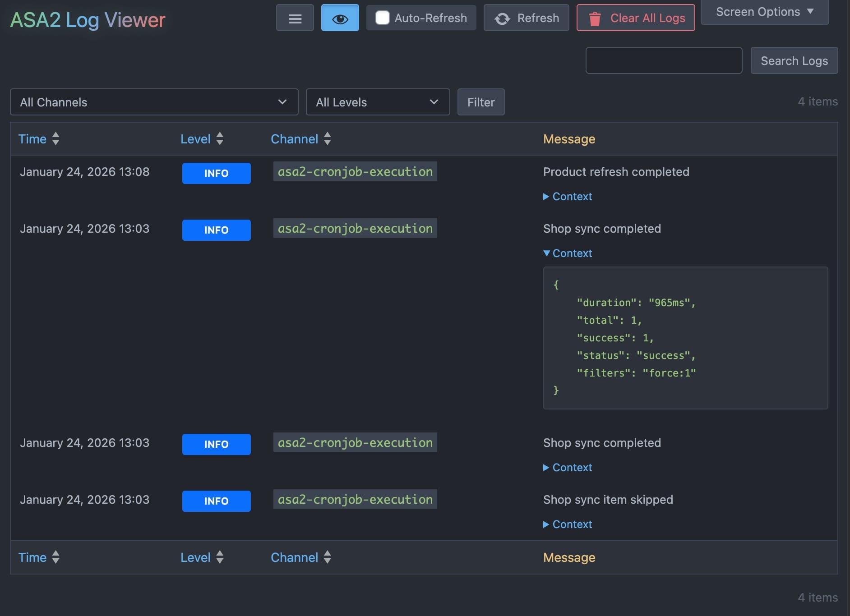Click INFO badge on Product refresh row
The image size is (850, 616).
[x=216, y=173]
